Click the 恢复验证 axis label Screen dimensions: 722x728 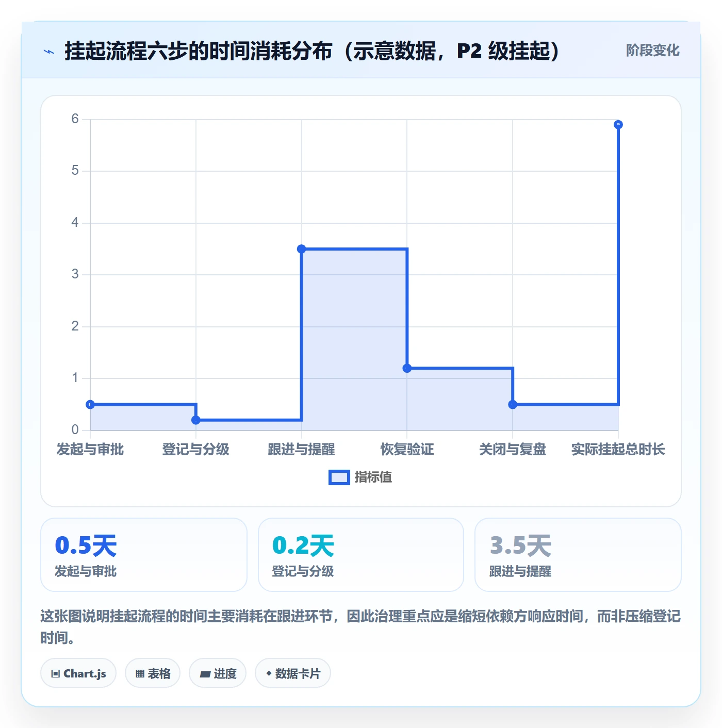tap(407, 450)
